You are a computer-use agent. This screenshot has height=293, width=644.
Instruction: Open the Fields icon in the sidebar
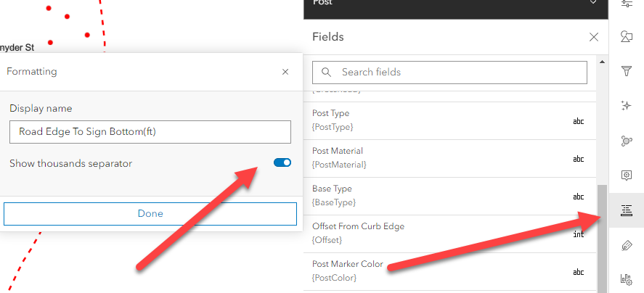(x=627, y=211)
